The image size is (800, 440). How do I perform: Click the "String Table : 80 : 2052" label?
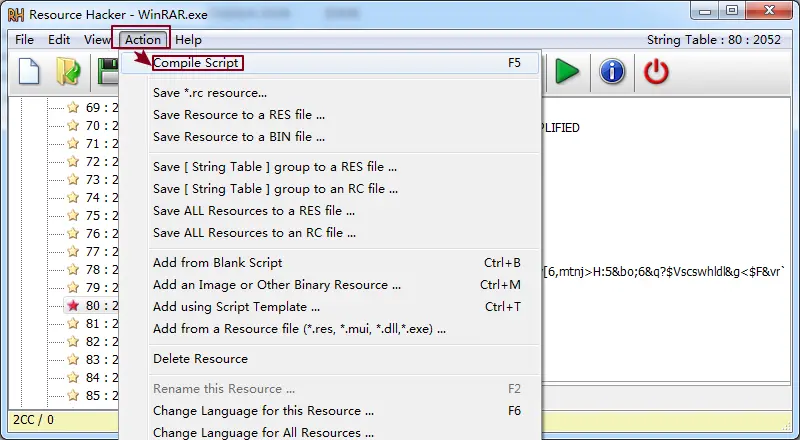click(714, 40)
